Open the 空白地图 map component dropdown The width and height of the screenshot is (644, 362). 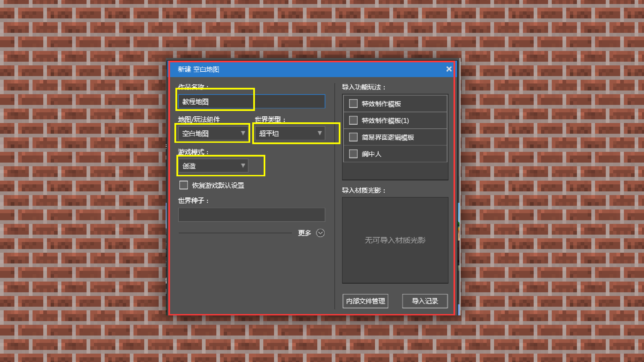pyautogui.click(x=213, y=133)
